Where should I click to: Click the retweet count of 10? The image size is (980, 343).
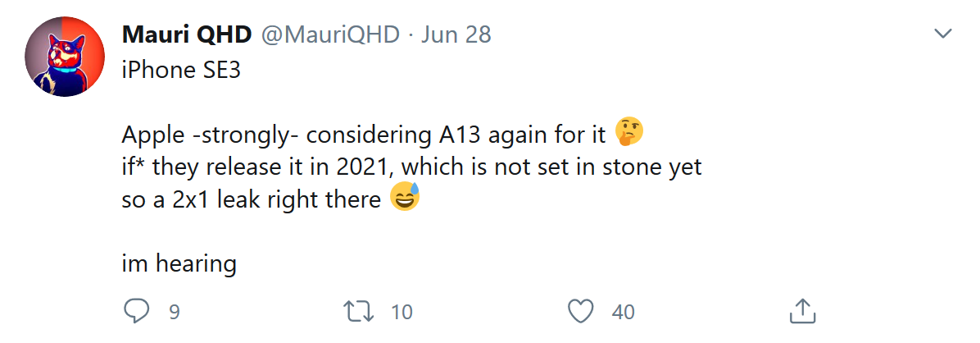click(x=401, y=312)
